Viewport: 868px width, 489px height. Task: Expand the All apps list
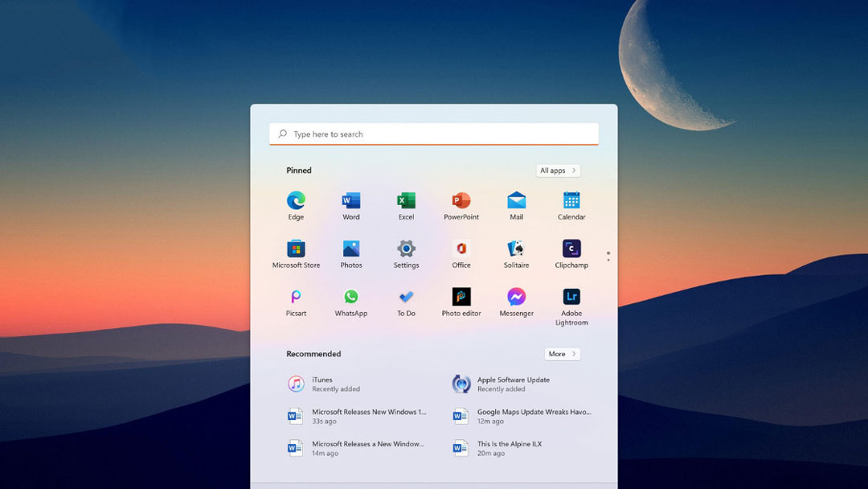tap(558, 171)
